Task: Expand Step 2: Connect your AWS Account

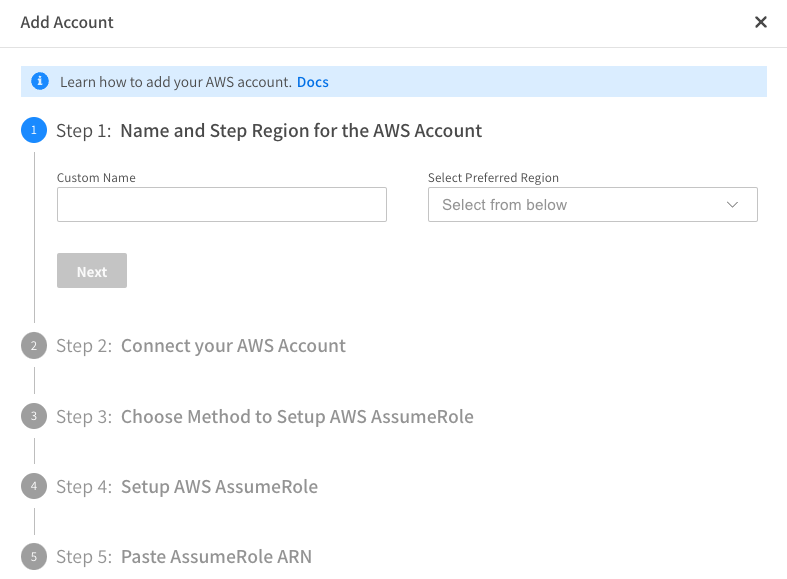Action: coord(233,346)
